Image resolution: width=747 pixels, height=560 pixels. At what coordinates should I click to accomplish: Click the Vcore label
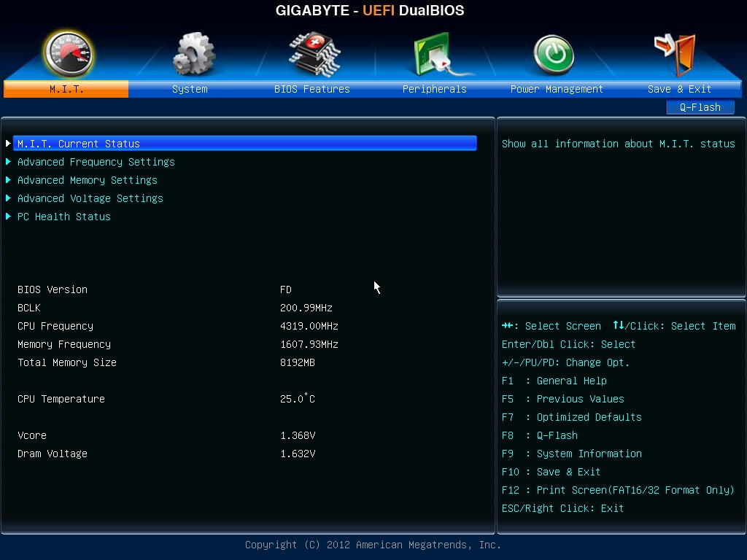(x=32, y=435)
